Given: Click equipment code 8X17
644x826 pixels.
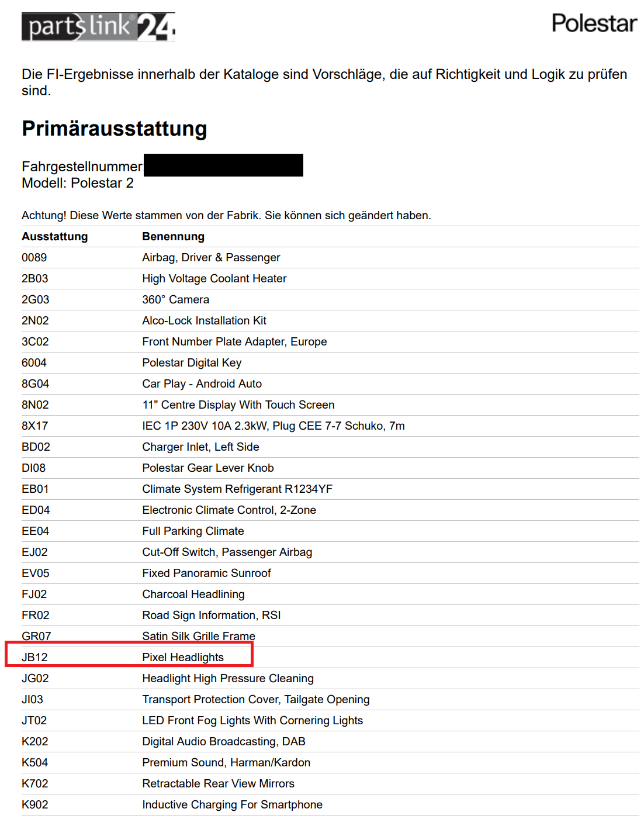Looking at the screenshot, I should point(34,426).
